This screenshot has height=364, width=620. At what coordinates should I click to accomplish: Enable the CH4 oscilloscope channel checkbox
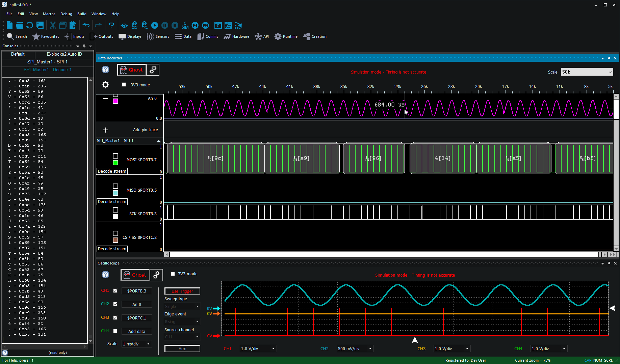115,331
